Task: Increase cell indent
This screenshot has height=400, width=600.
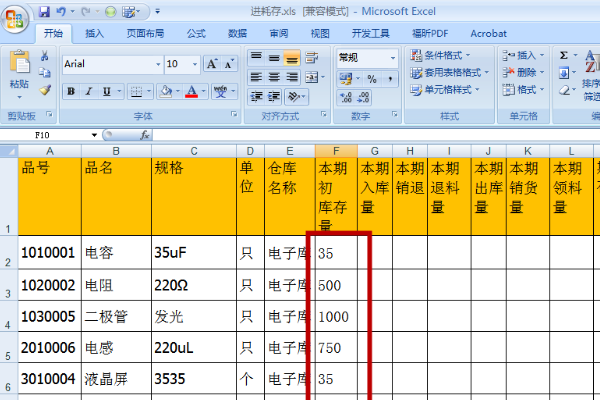Action: [x=274, y=97]
